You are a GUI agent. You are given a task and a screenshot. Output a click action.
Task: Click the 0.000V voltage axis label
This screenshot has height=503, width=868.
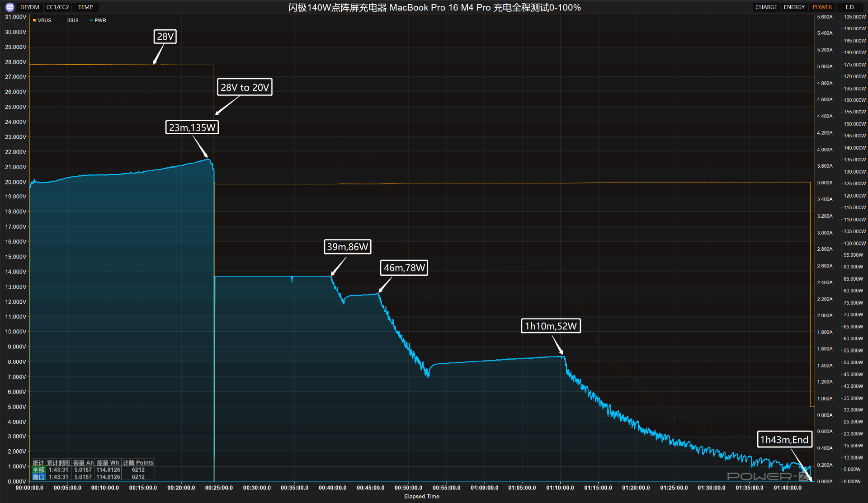pos(17,481)
